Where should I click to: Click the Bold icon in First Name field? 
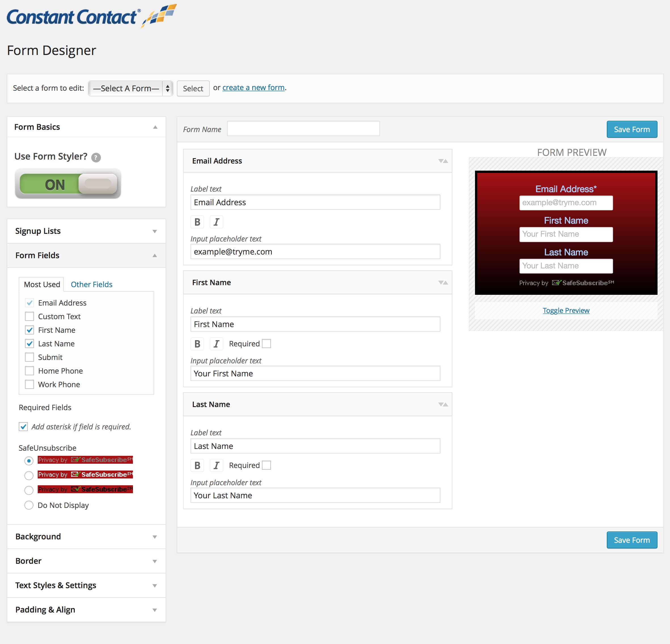pyautogui.click(x=198, y=343)
